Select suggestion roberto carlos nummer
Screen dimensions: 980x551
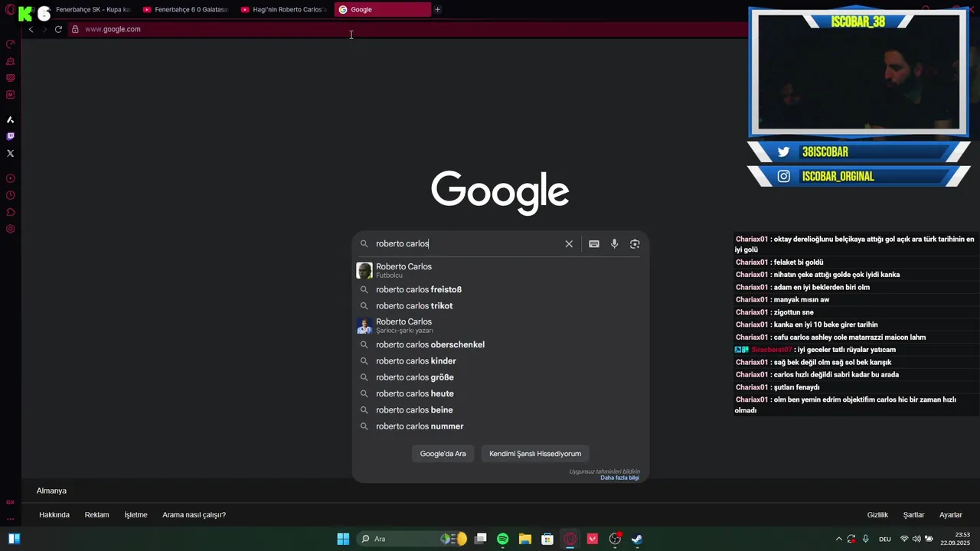500,426
